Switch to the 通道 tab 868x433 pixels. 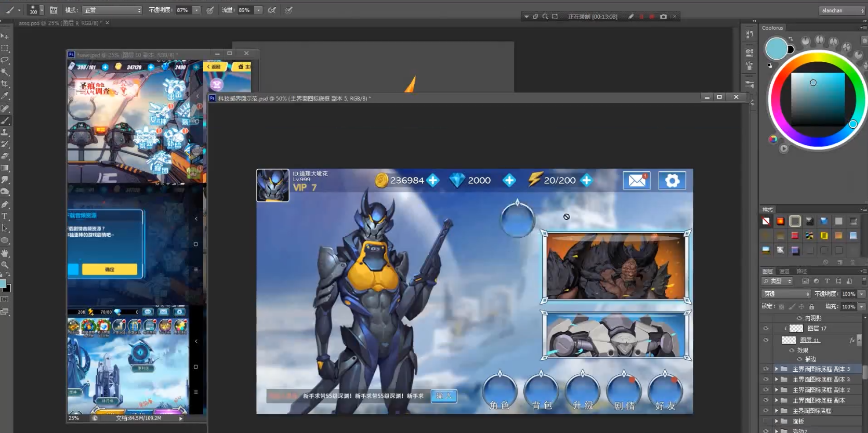point(784,271)
